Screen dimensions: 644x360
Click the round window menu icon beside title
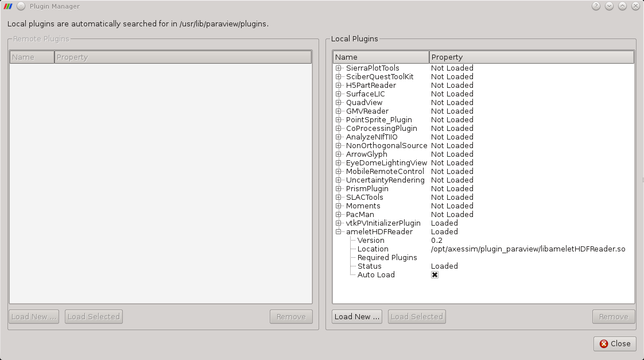coord(21,6)
